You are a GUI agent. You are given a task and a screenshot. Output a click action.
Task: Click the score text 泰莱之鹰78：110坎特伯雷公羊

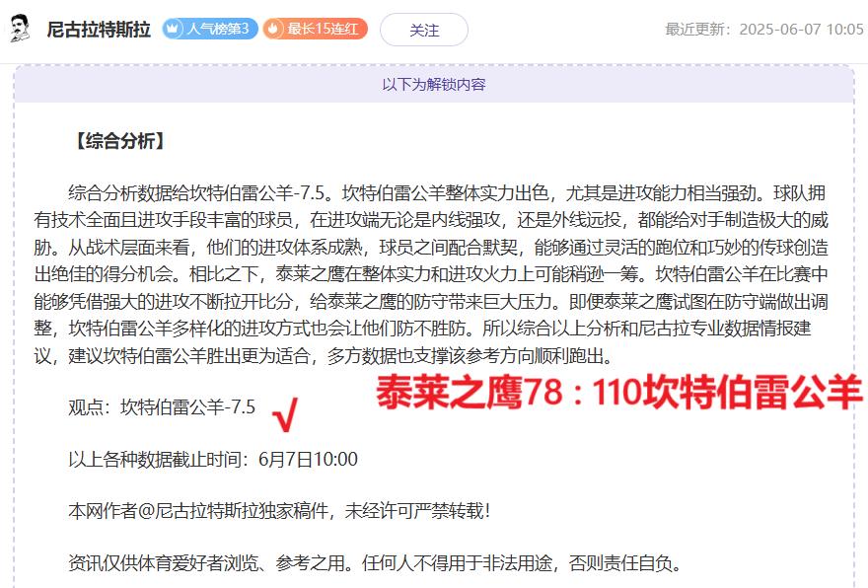(x=618, y=392)
